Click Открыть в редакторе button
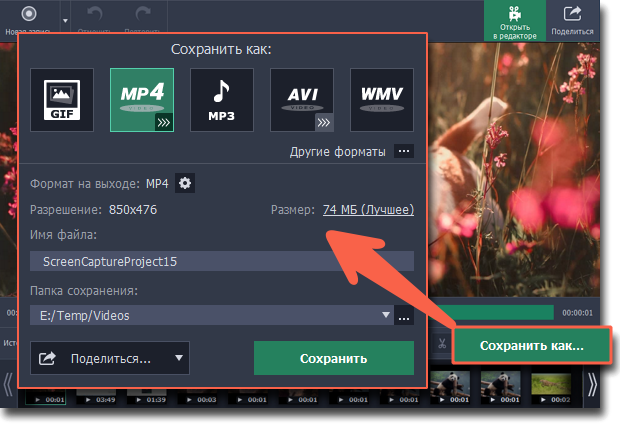The width and height of the screenshot is (620, 425). click(x=516, y=21)
